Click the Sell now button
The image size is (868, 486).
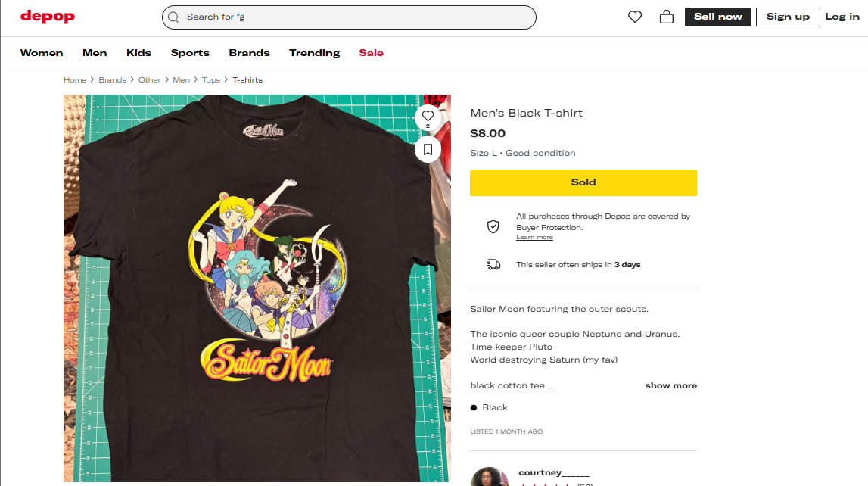click(717, 17)
